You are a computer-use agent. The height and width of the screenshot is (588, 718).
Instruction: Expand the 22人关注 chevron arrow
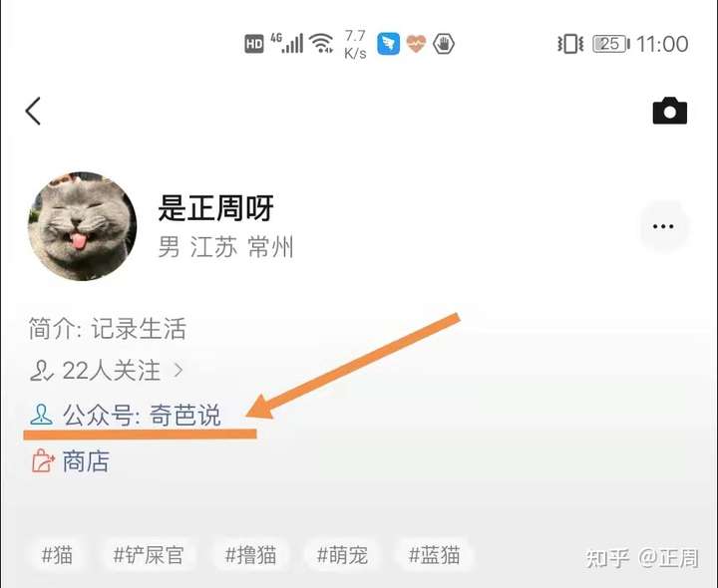(179, 370)
